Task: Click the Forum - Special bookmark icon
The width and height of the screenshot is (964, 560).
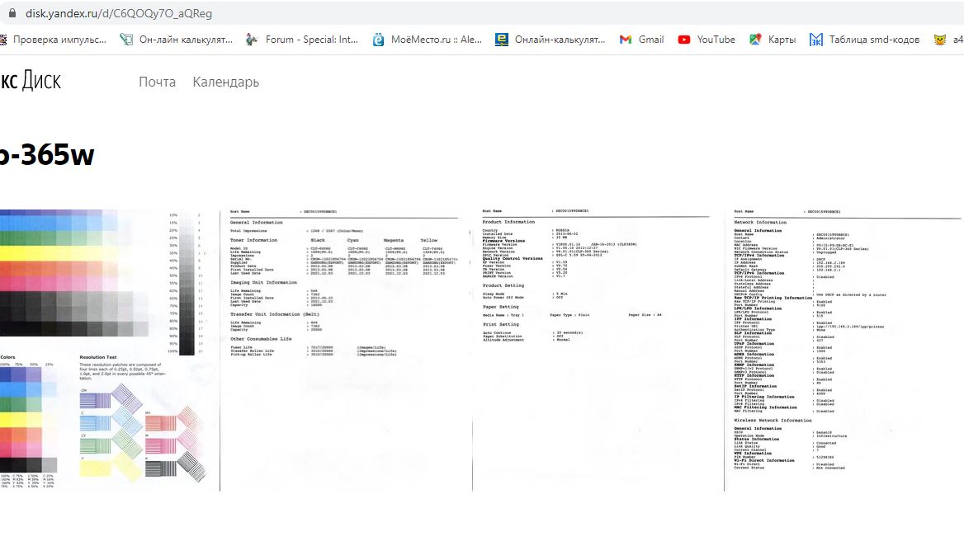Action: tap(252, 40)
